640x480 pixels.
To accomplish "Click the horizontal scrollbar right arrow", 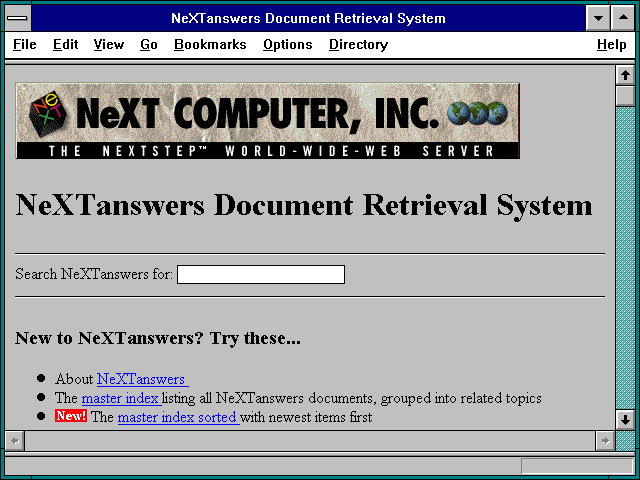I will pos(605,441).
